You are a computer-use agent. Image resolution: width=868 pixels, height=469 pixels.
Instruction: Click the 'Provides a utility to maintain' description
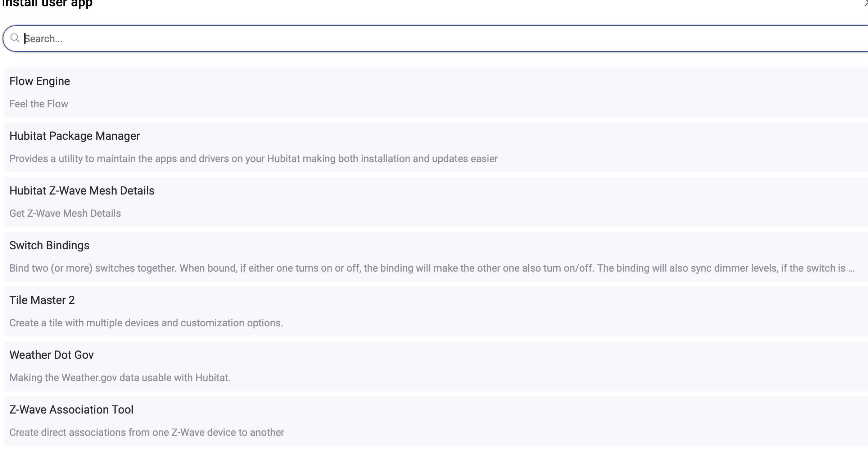pos(253,159)
